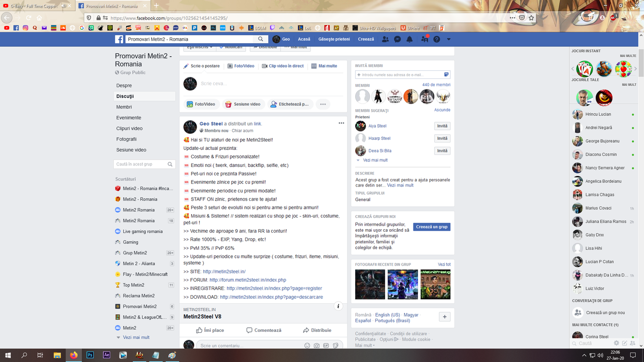Image resolution: width=644 pixels, height=362 pixels.
Task: Click the Îmi place button on the post
Action: click(210, 330)
